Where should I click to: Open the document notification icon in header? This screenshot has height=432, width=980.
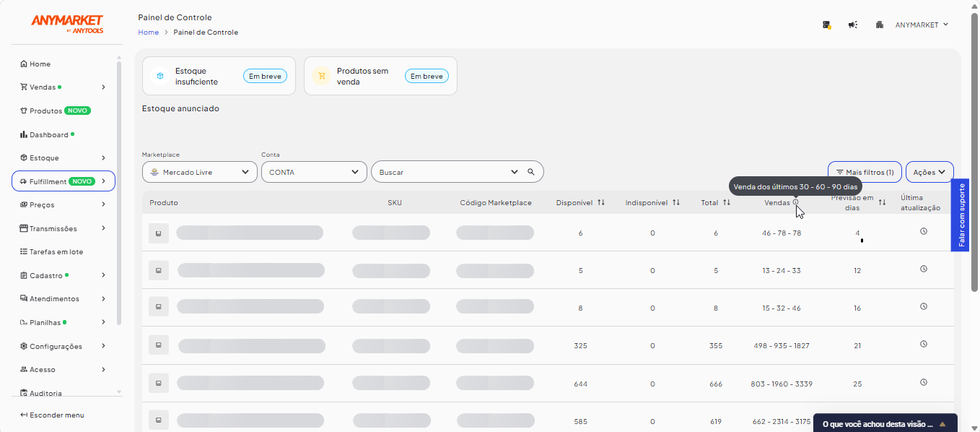click(x=827, y=25)
